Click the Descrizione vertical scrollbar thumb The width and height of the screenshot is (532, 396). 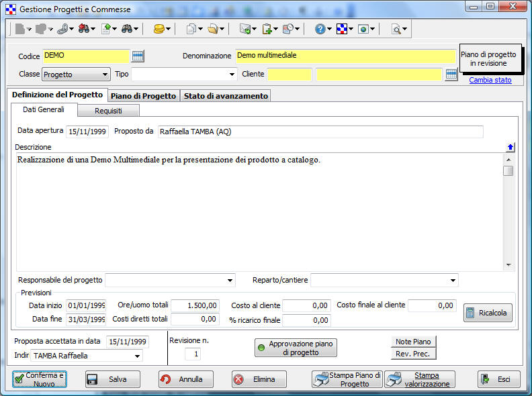tap(508, 170)
